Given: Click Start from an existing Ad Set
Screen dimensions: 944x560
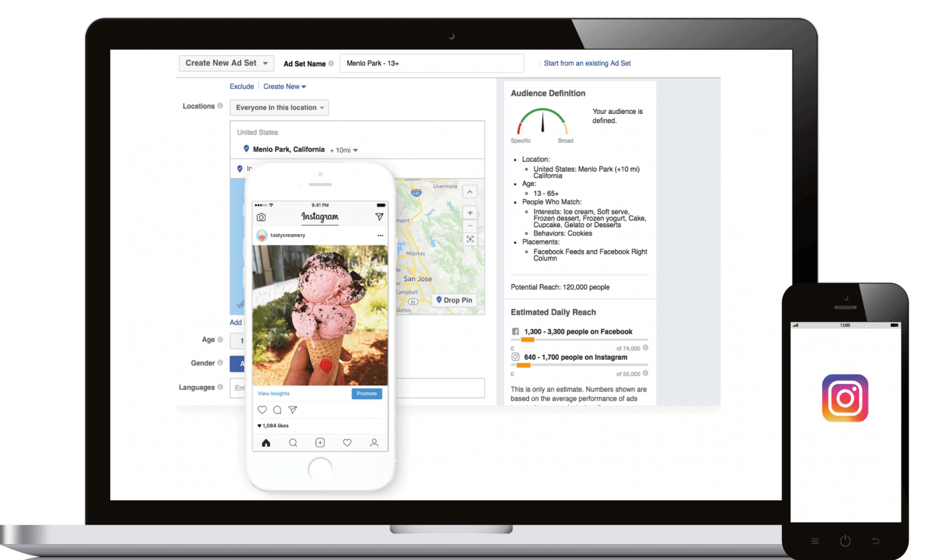Looking at the screenshot, I should (587, 63).
